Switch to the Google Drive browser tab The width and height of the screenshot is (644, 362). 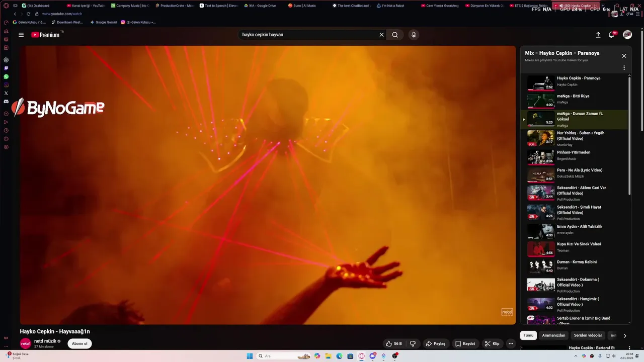click(263, 6)
